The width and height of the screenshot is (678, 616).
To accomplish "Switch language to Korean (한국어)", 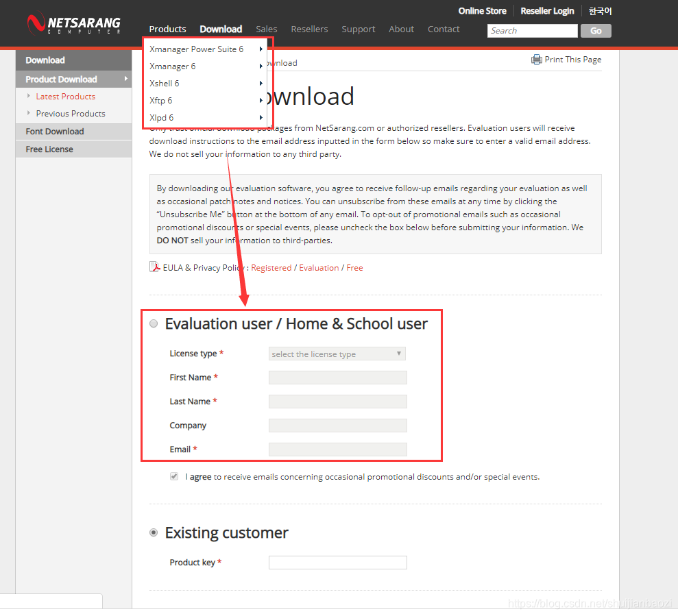I will click(600, 11).
